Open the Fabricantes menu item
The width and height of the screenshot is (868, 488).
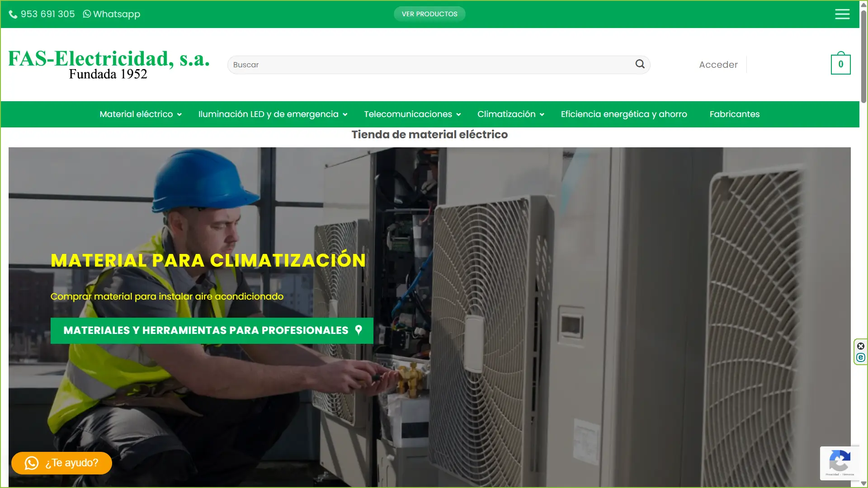(734, 114)
